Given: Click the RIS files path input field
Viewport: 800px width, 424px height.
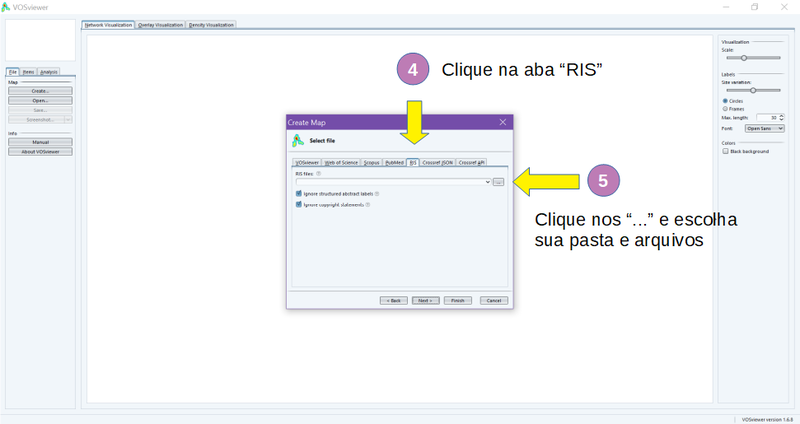Looking at the screenshot, I should pos(390,182).
